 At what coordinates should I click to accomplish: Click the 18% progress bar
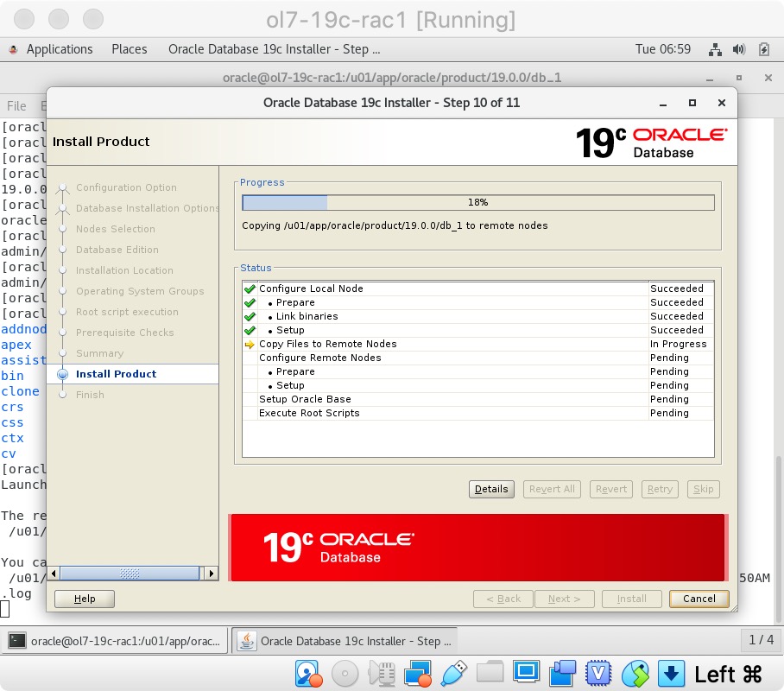(478, 202)
